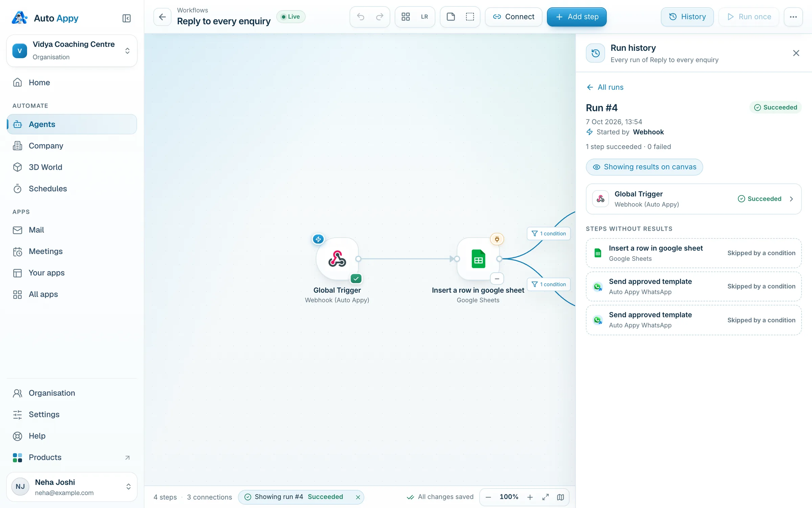The height and width of the screenshot is (508, 812).
Task: Click the Add step button
Action: tap(577, 17)
